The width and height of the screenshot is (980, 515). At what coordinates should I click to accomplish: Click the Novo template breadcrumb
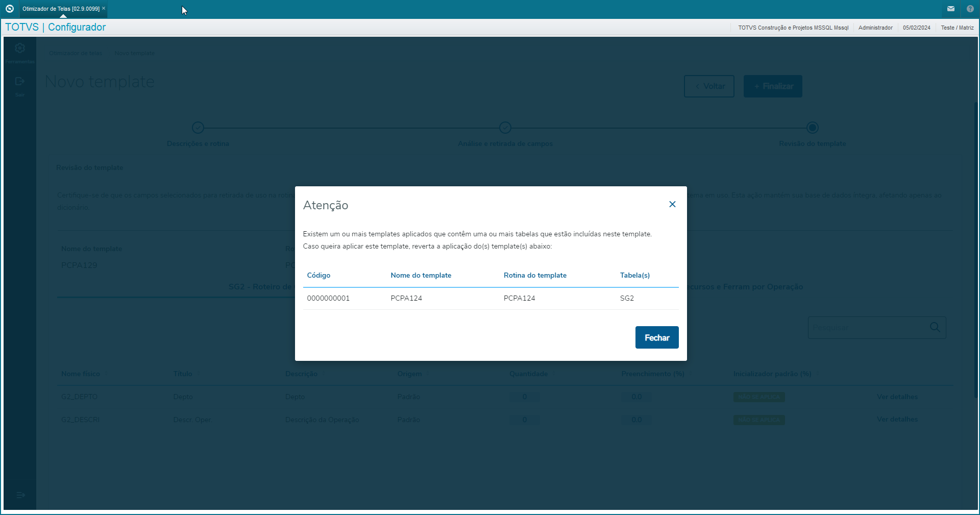click(x=134, y=53)
